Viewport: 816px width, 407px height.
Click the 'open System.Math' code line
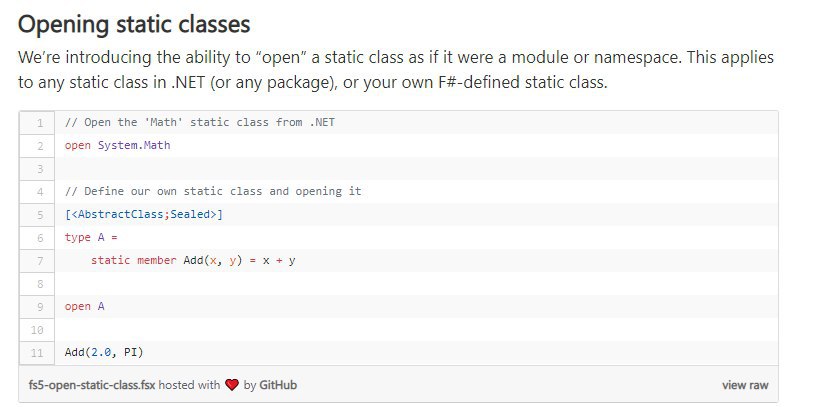[x=117, y=145]
